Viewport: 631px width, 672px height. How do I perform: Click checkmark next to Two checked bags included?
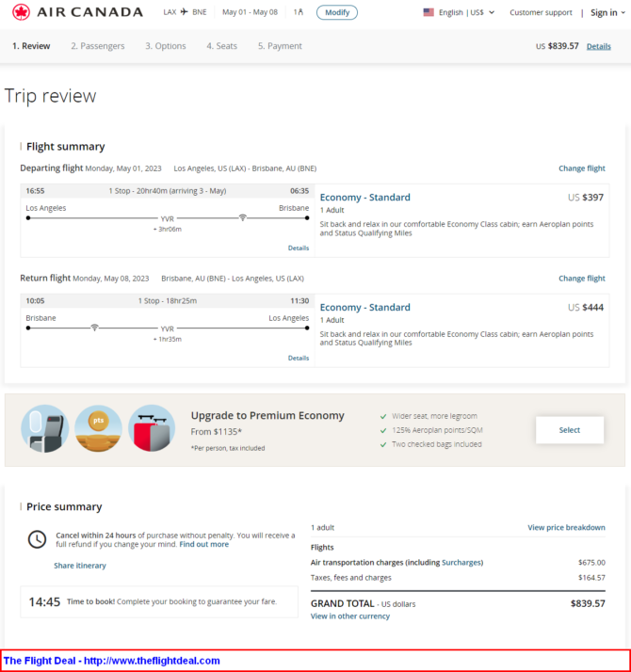[383, 444]
